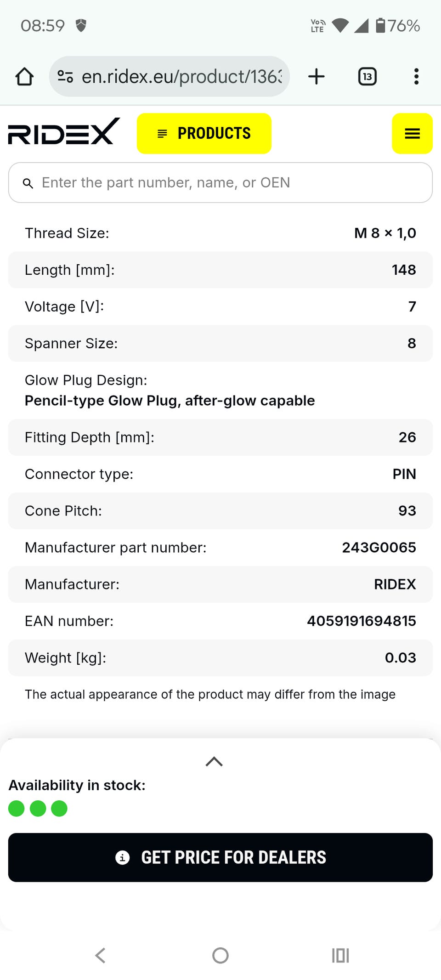Tap the green stock availability dots
The image size is (441, 980).
click(38, 809)
